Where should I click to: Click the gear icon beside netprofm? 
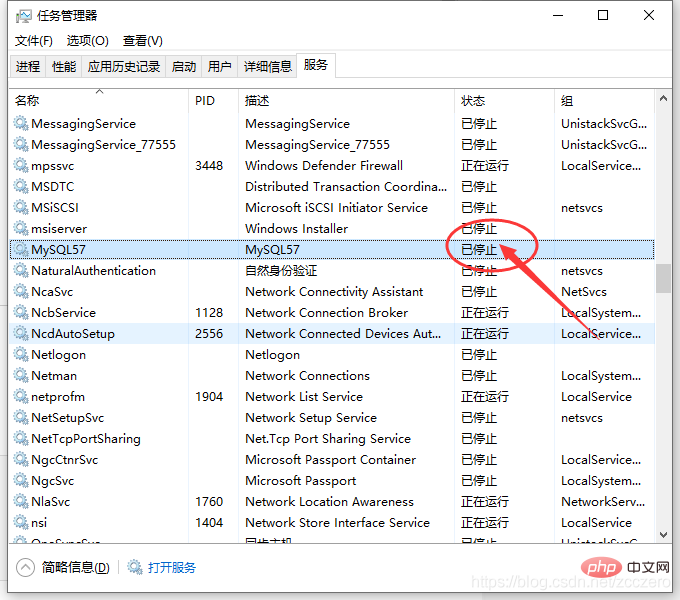pos(20,396)
